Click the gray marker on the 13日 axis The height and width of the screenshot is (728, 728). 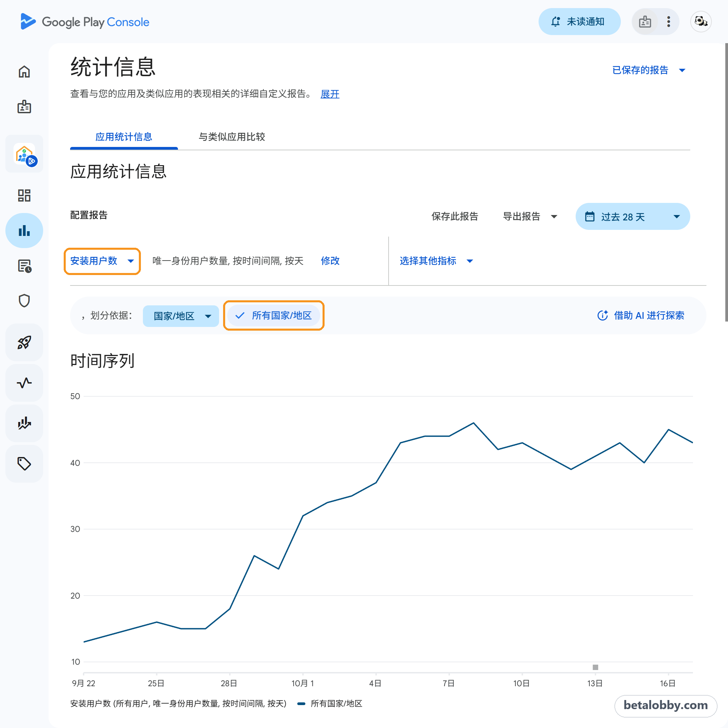(x=595, y=667)
